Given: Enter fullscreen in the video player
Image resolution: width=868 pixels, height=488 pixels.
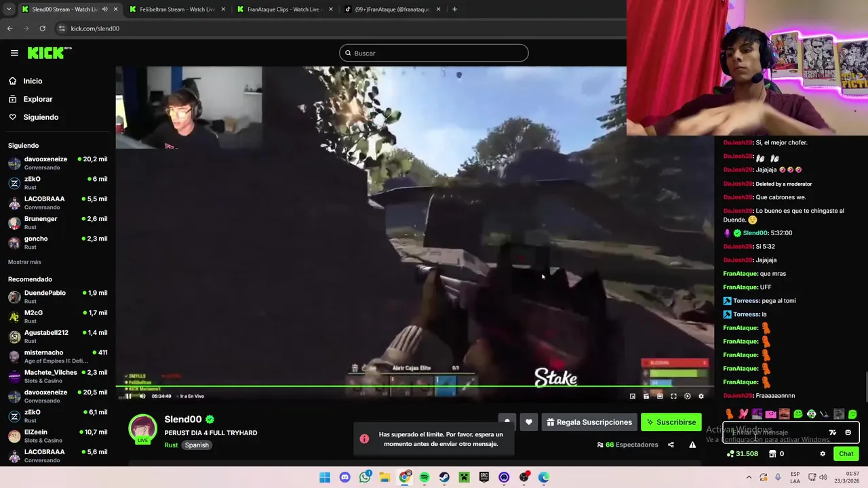Looking at the screenshot, I should point(673,396).
